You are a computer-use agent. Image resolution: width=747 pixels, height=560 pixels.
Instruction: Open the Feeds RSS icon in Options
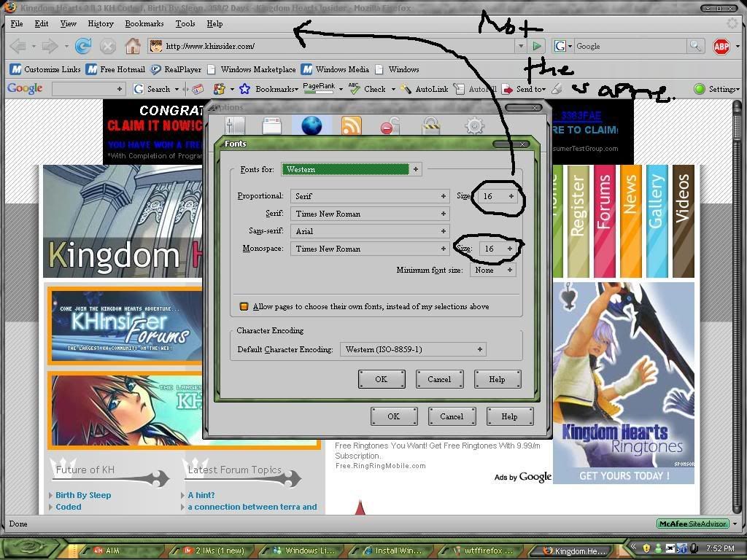[x=351, y=125]
